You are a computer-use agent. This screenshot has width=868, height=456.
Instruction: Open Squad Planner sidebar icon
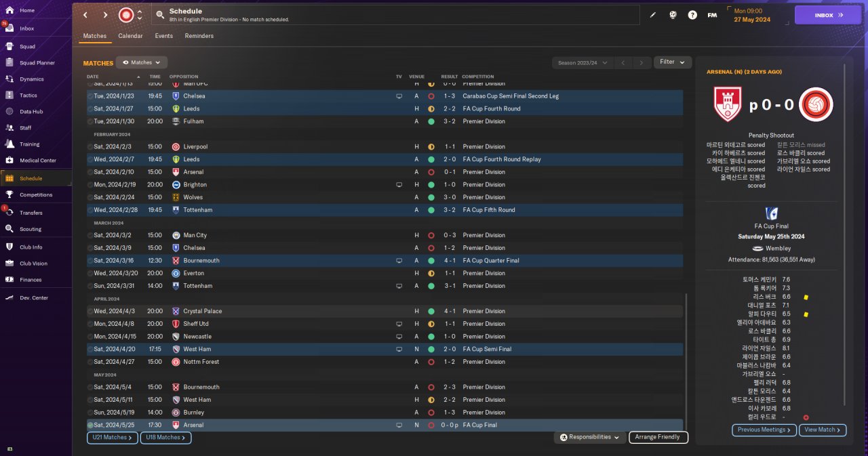(x=9, y=63)
